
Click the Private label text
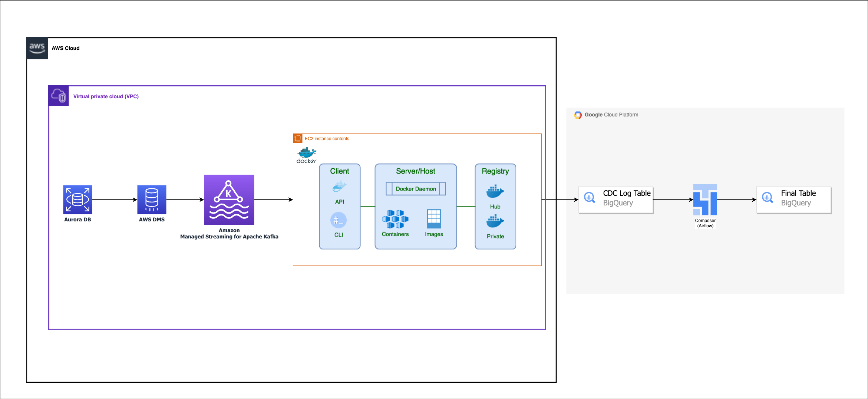tap(495, 237)
